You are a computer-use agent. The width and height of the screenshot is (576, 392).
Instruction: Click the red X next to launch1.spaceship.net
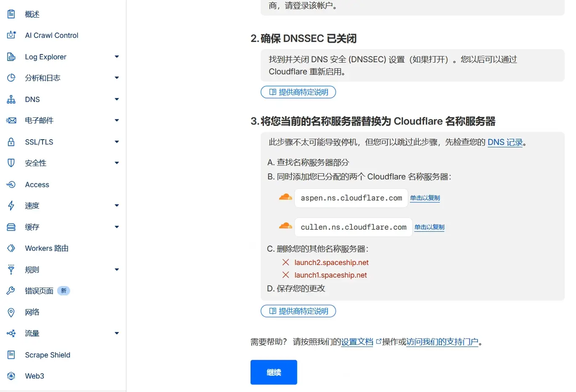285,275
